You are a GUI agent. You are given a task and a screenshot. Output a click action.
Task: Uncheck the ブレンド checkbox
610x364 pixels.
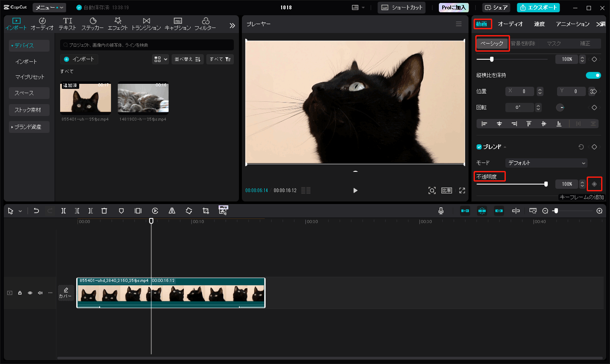click(479, 147)
